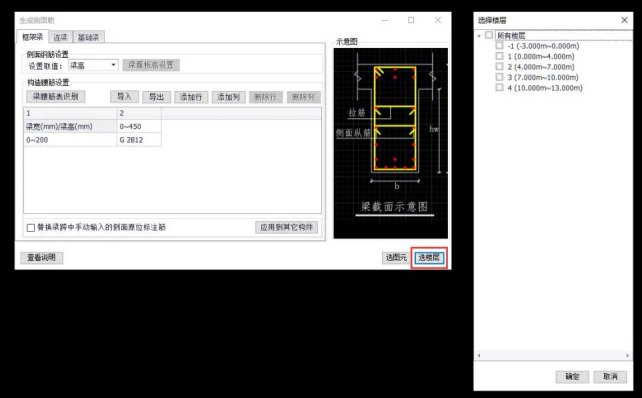The height and width of the screenshot is (398, 642).
Task: Click the 导入 button
Action: pyautogui.click(x=124, y=97)
